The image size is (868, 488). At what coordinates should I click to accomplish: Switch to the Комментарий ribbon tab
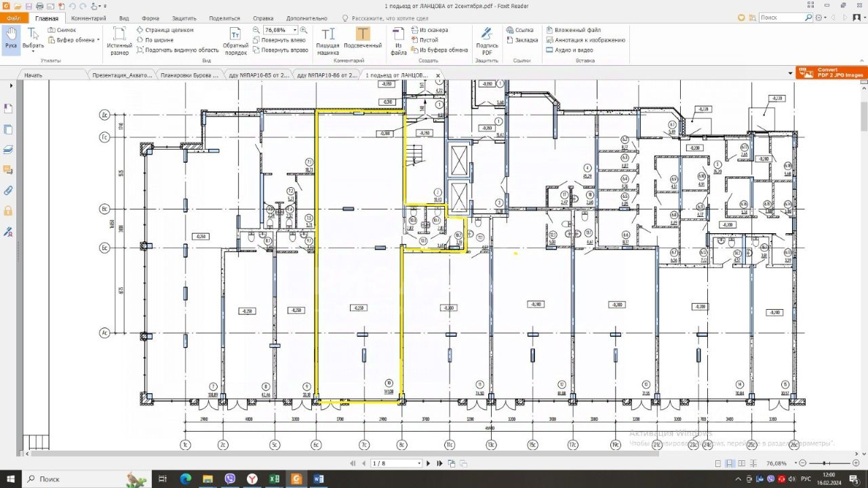(x=88, y=18)
